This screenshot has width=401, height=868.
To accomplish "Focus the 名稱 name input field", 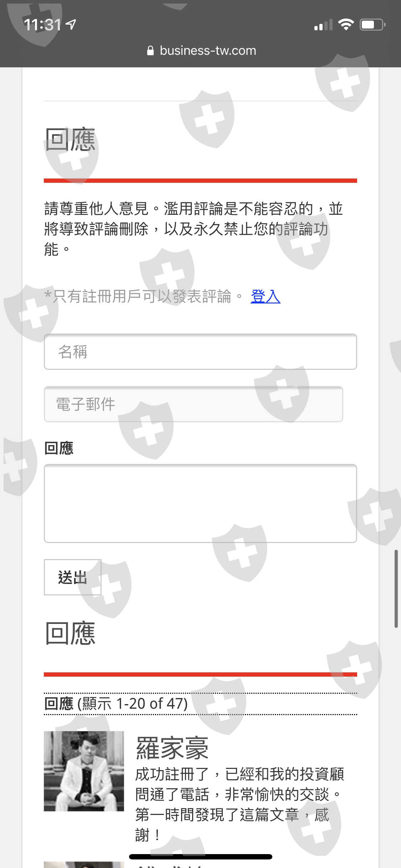I will [200, 352].
